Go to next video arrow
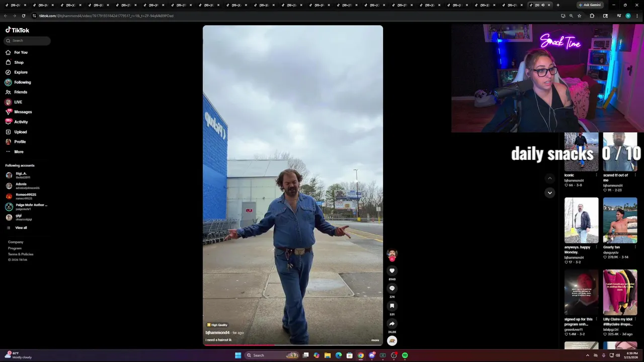 click(x=549, y=193)
